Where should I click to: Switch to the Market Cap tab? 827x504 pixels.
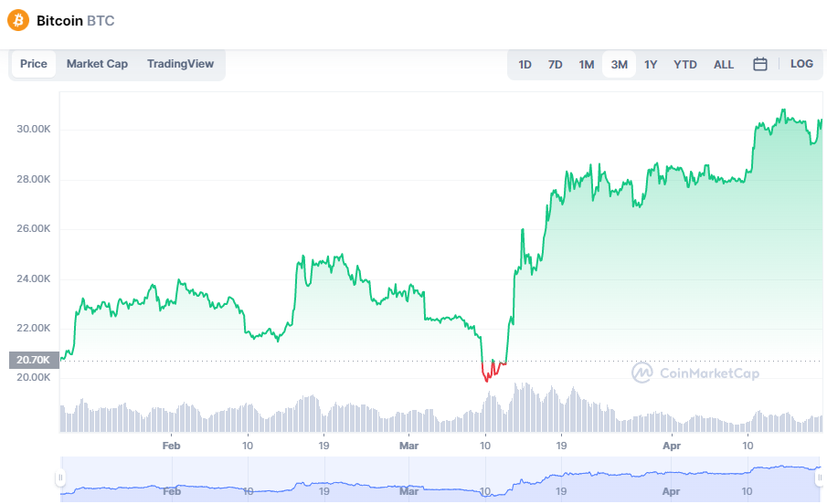click(x=97, y=64)
